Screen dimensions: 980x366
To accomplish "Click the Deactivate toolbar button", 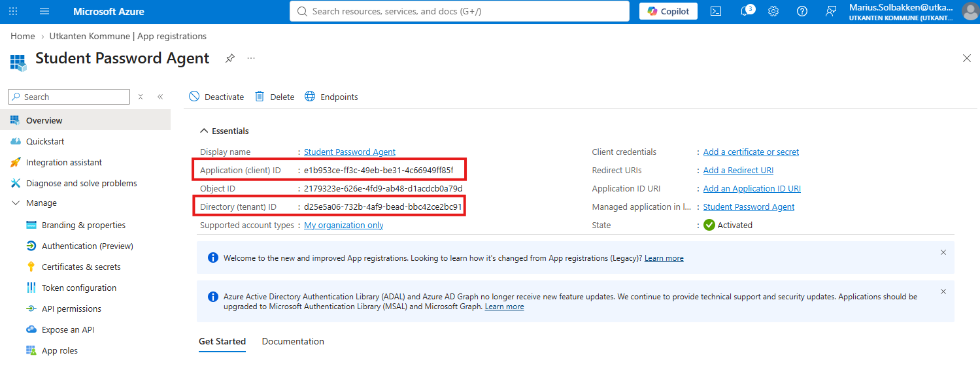I will [216, 97].
